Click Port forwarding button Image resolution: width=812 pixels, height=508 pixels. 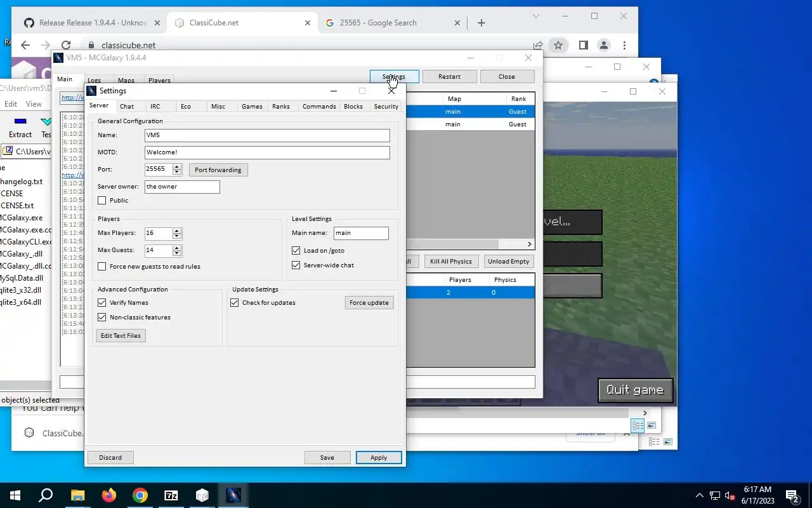tap(218, 170)
